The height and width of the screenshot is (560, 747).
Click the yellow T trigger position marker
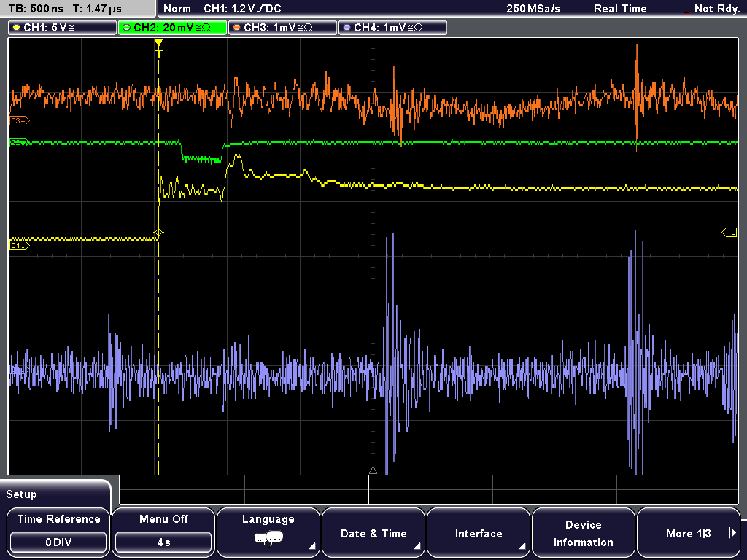click(158, 47)
